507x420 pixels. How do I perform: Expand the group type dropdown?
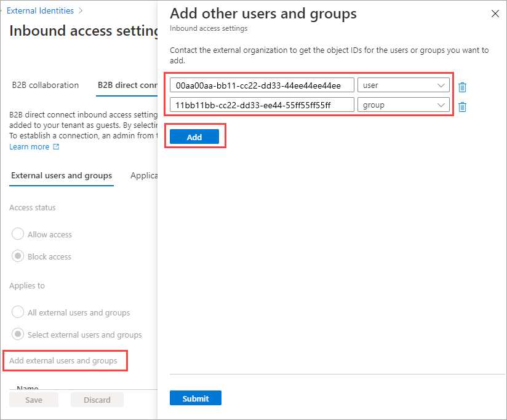403,105
